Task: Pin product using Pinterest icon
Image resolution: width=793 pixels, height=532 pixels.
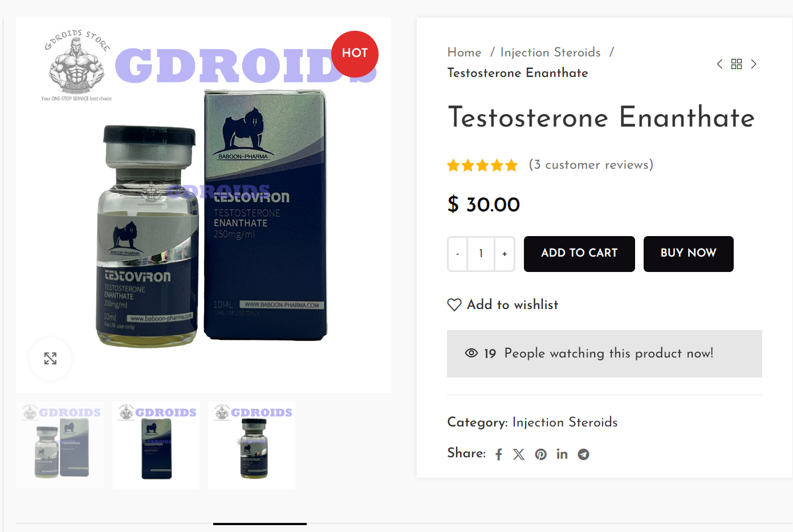Action: click(541, 454)
